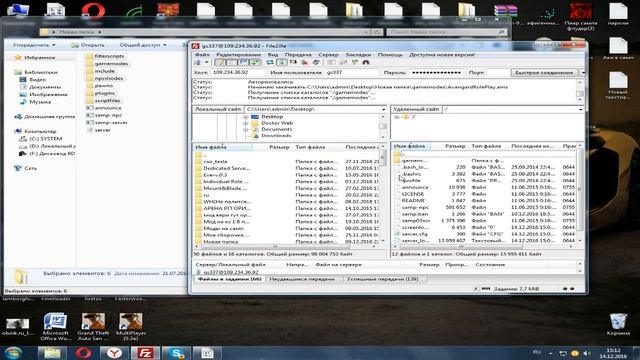This screenshot has height=360, width=640.
Task: Refresh file and folder lists icon
Action: (x=270, y=62)
